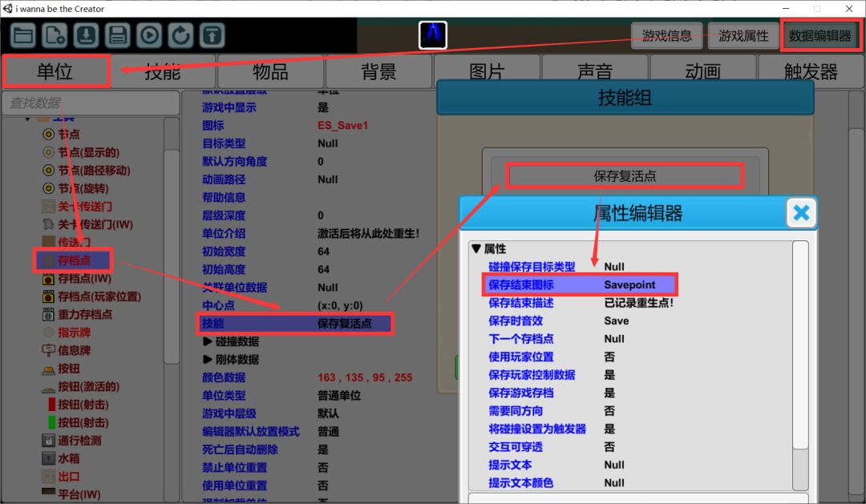Open the 触发器 tab

pos(811,71)
